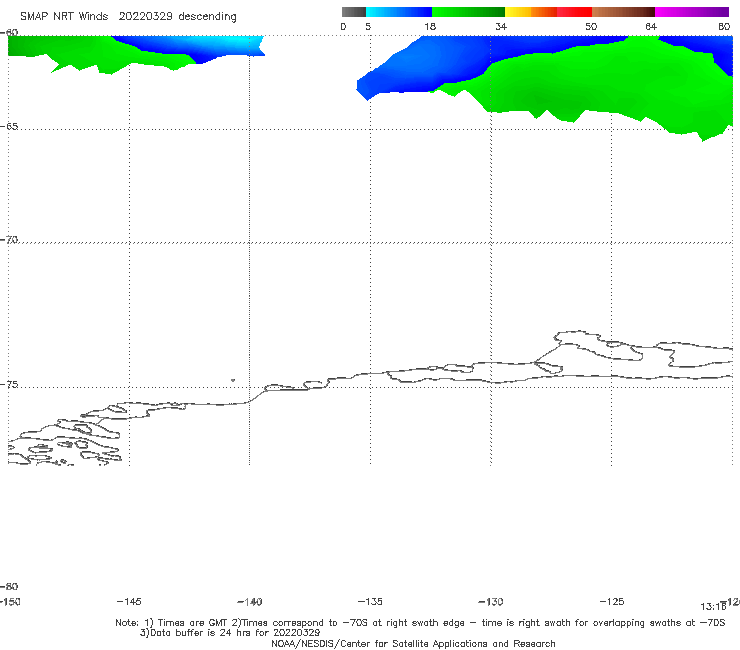Click the light cyan low-wind patch at top left
The width and height of the screenshot is (740, 650).
tap(227, 43)
